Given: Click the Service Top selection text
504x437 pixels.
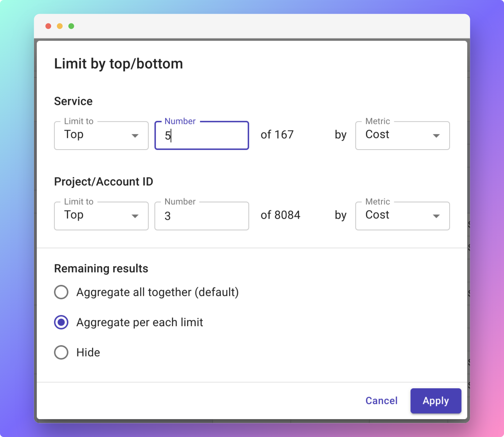Looking at the screenshot, I should [74, 135].
